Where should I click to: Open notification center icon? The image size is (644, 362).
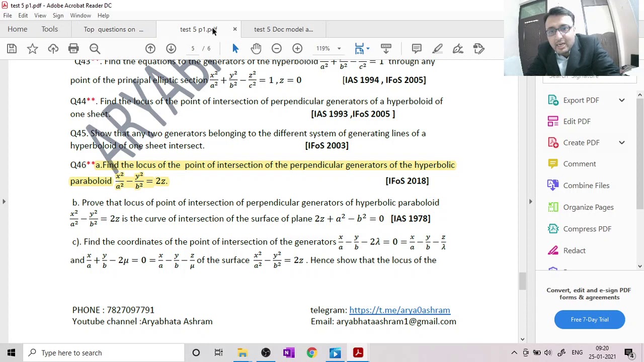click(629, 353)
